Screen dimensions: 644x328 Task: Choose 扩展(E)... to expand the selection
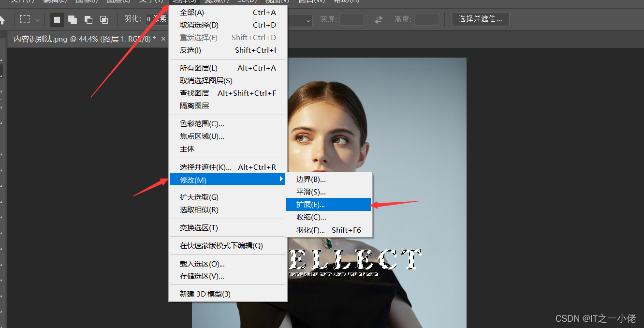pos(329,205)
